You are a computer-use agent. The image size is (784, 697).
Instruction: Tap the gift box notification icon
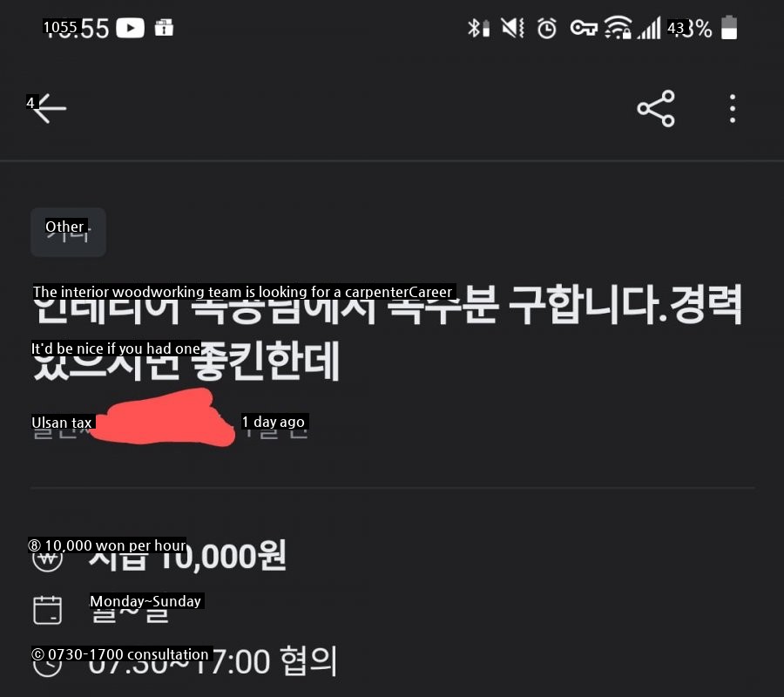tap(164, 28)
